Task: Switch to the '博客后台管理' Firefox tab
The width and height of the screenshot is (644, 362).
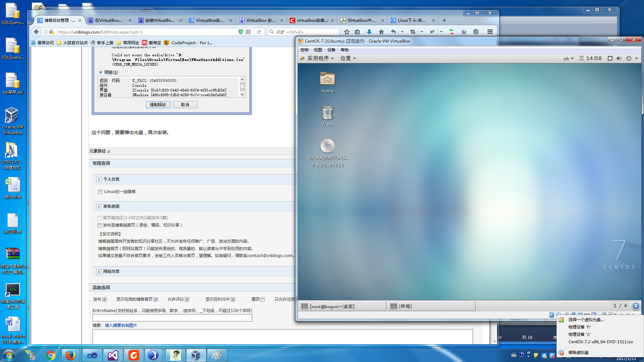Action: (x=60, y=20)
